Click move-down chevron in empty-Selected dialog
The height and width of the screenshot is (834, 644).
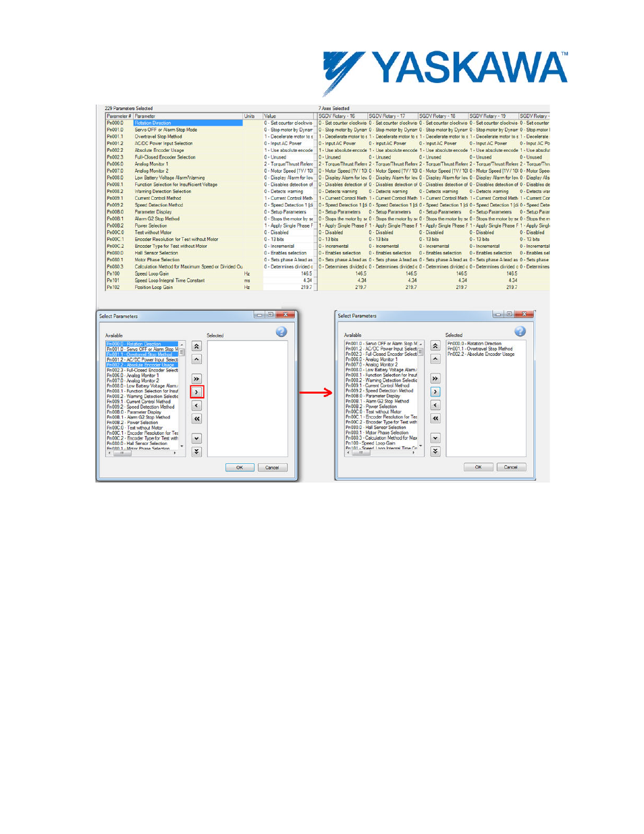pyautogui.click(x=196, y=438)
